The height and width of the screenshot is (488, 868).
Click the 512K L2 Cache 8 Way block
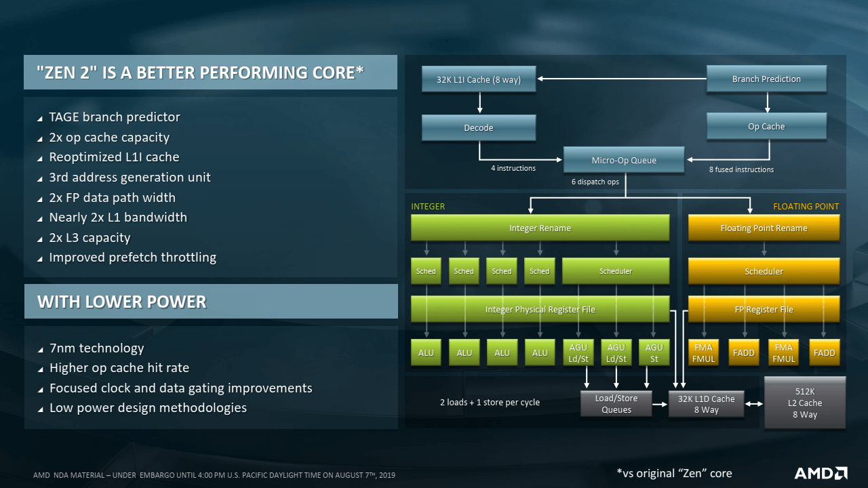(805, 403)
